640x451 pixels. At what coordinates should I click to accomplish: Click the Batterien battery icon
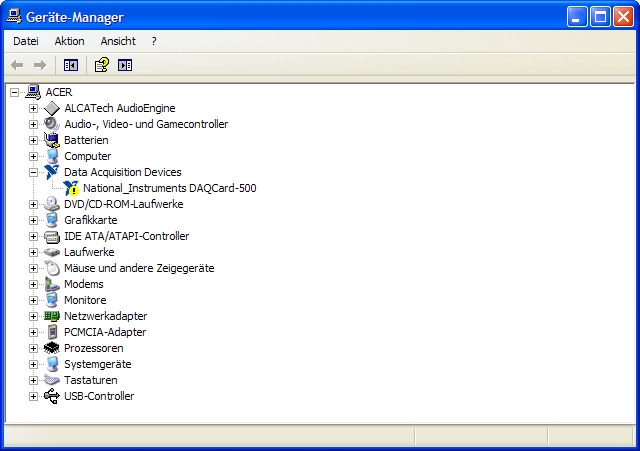click(x=52, y=140)
